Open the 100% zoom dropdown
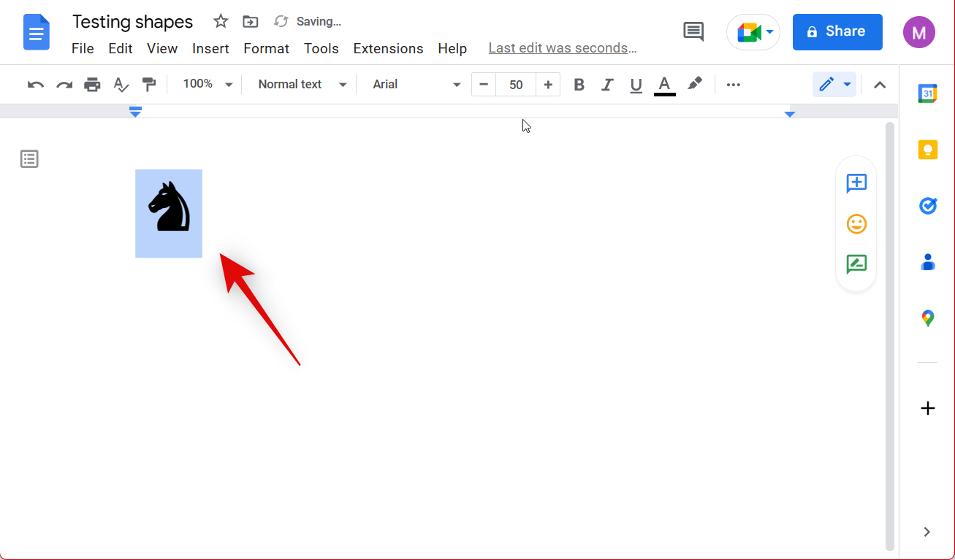The width and height of the screenshot is (955, 560). 208,85
